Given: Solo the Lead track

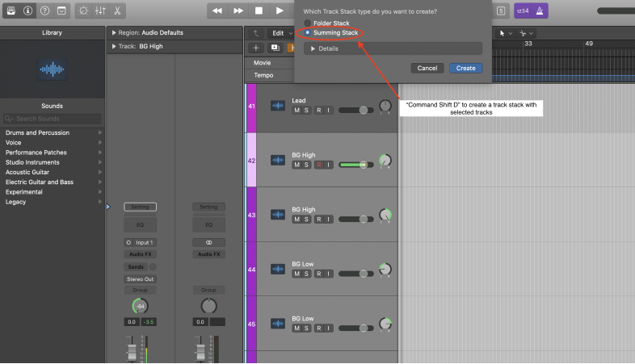Looking at the screenshot, I should click(x=306, y=111).
